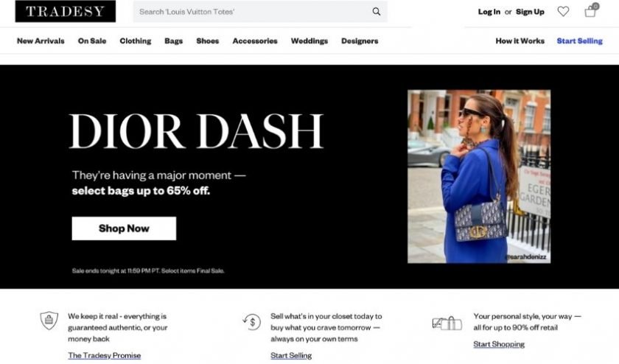Go to the Designers section

point(360,41)
